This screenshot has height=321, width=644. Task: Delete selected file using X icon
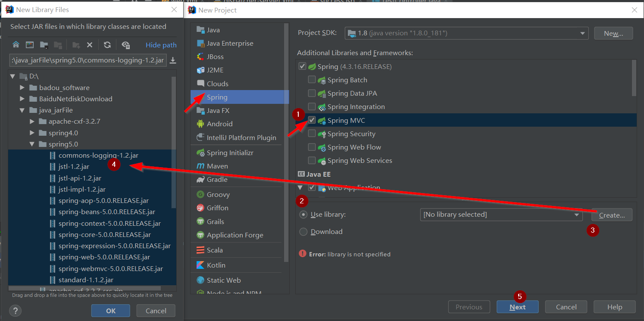click(90, 45)
